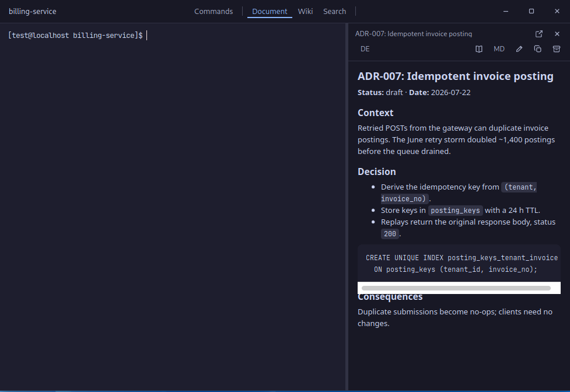Click the billing-service window title
The width and height of the screenshot is (570, 392).
coord(32,11)
